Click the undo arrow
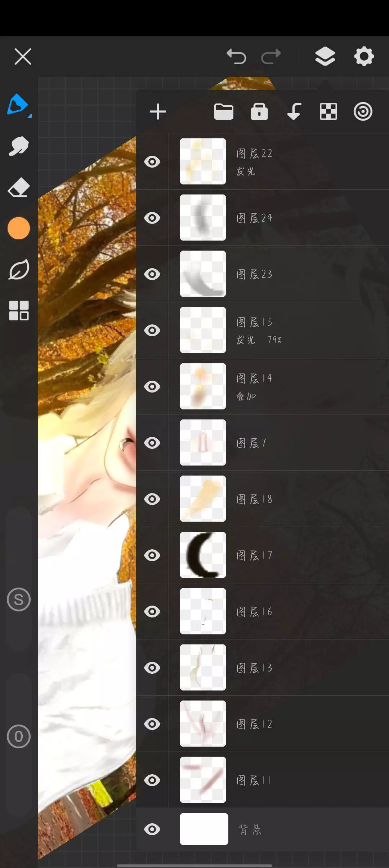This screenshot has height=868, width=389. tap(236, 57)
